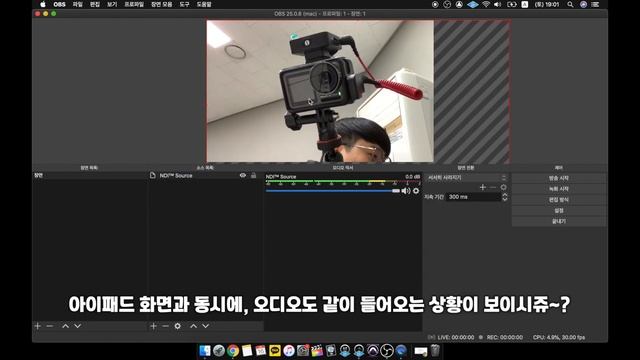Click the NDI camera preview image

[320, 91]
